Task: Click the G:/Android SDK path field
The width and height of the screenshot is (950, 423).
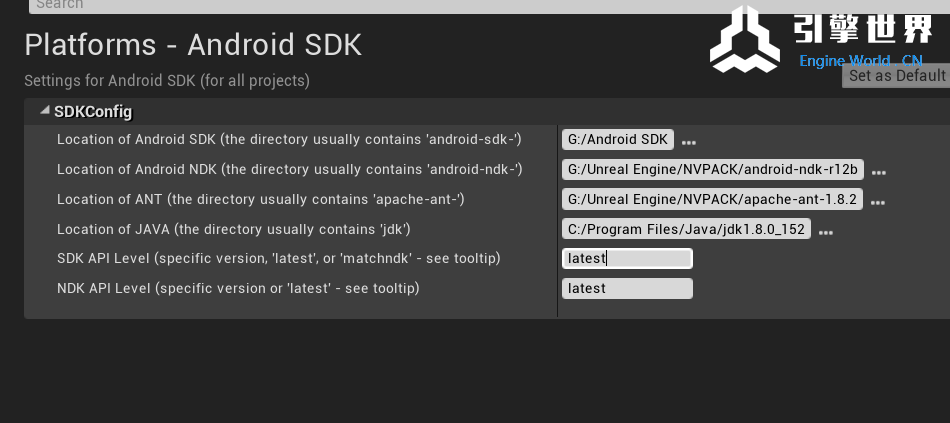Action: (618, 139)
